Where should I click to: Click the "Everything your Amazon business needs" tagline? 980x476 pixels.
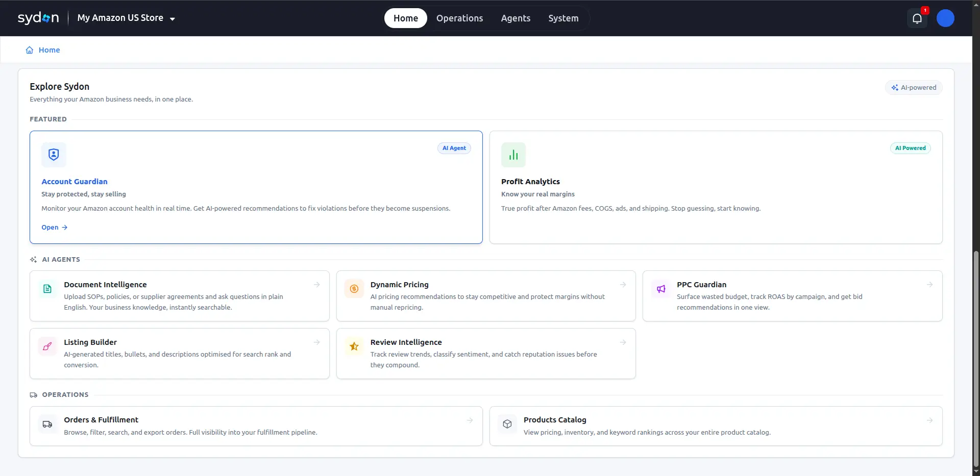(x=111, y=99)
